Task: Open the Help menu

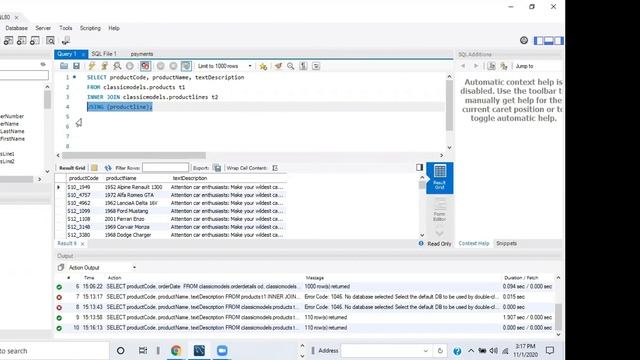Action: [x=114, y=28]
